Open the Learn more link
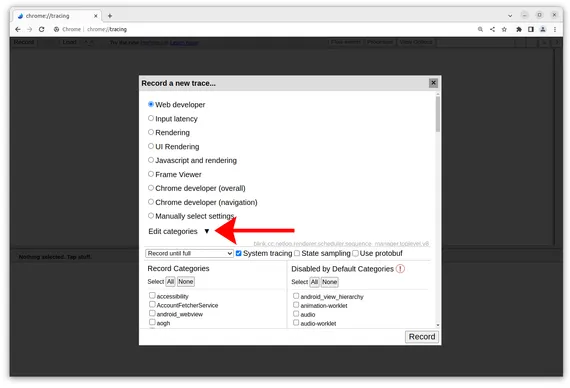570x388 pixels. [x=184, y=43]
